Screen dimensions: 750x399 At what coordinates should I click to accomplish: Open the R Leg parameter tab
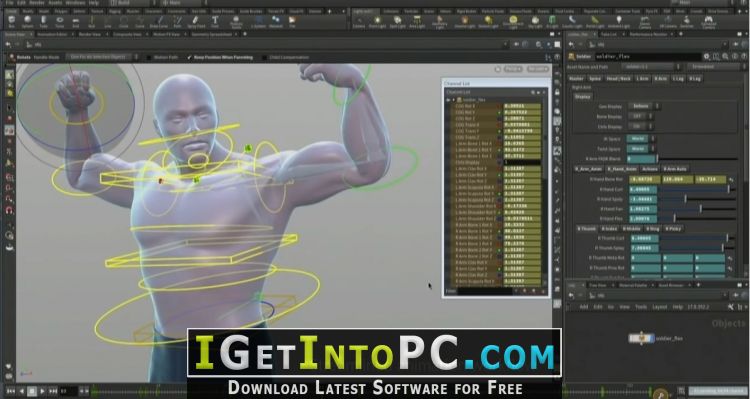695,78
